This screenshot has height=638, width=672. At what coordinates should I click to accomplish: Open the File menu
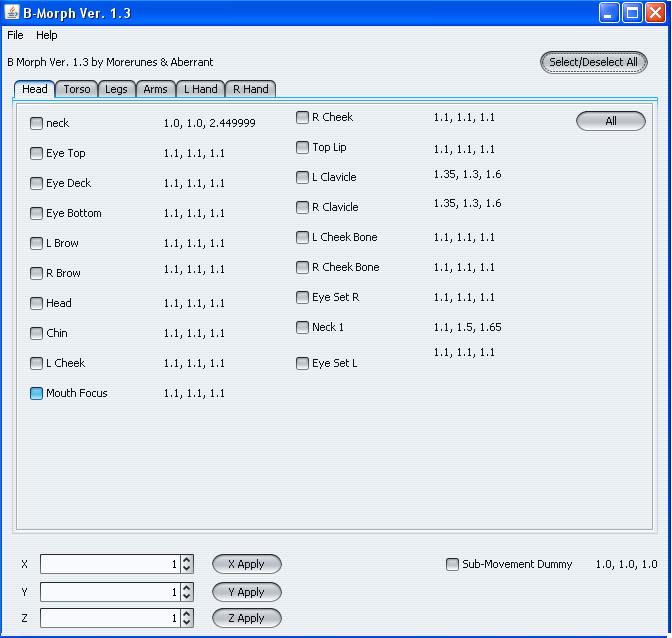click(15, 35)
